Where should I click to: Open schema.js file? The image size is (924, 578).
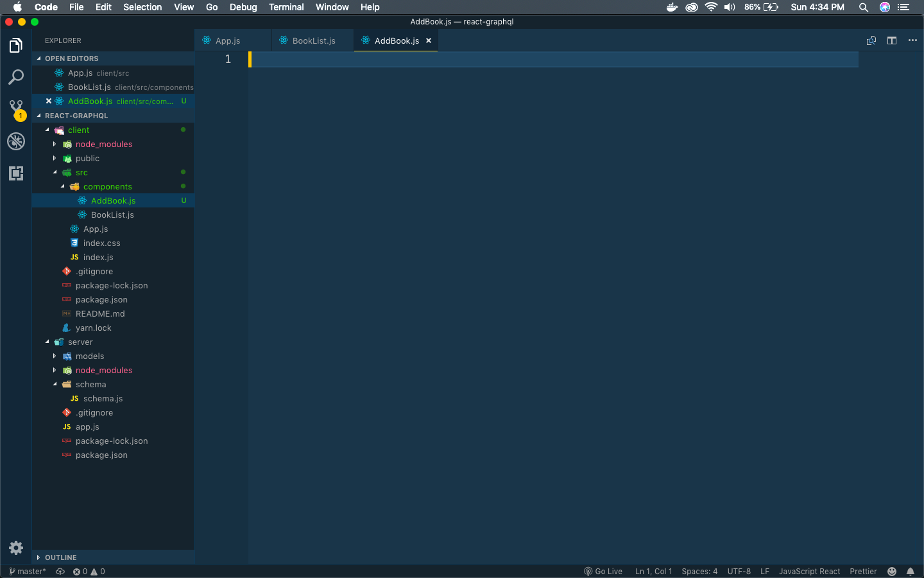point(113,398)
